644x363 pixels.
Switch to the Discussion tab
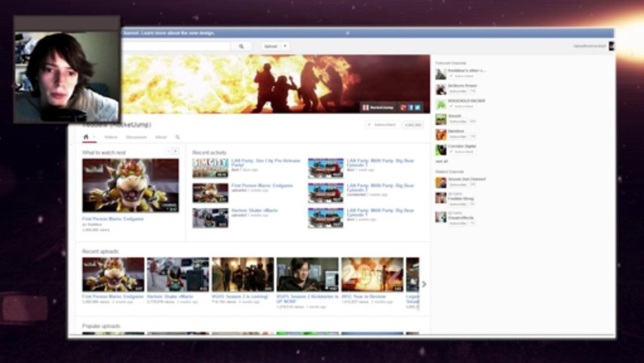[x=136, y=137]
